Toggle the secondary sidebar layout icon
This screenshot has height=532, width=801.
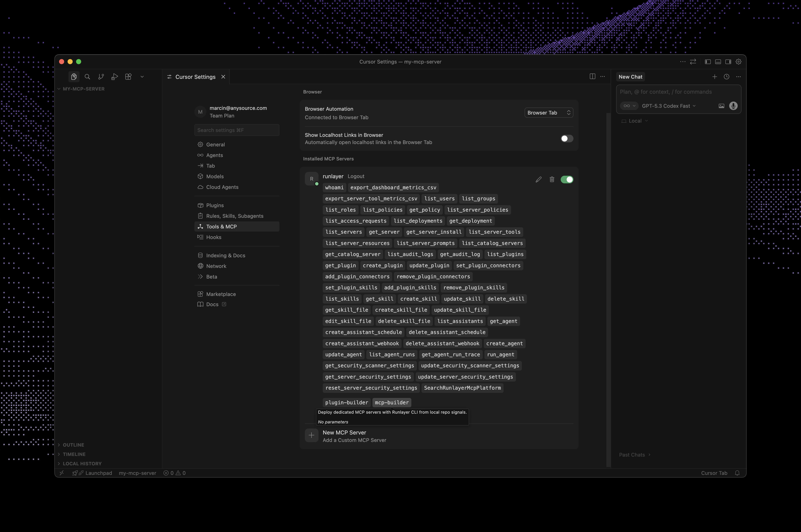point(728,61)
